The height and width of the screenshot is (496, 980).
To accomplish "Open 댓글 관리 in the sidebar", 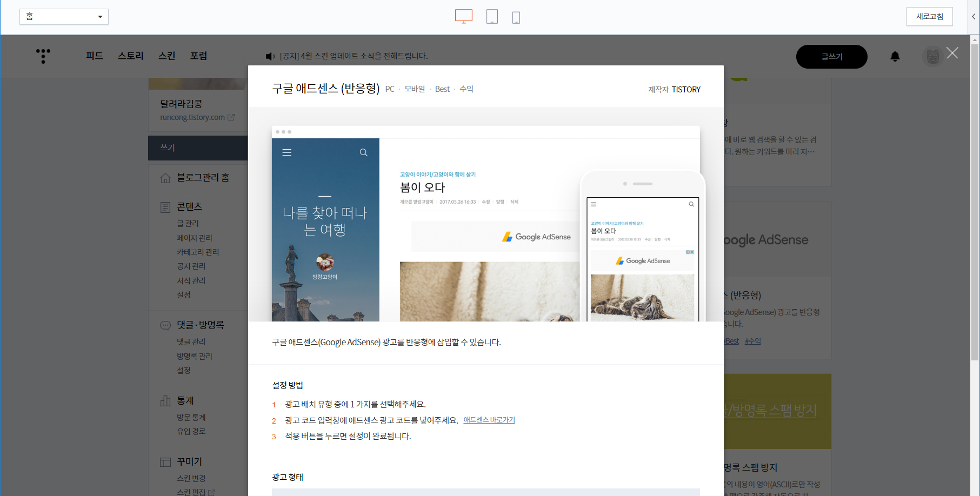I will click(191, 342).
